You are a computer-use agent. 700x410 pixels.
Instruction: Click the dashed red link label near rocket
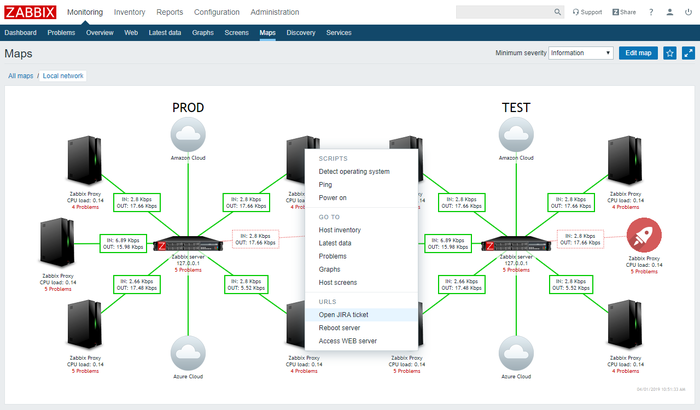pyautogui.click(x=580, y=239)
